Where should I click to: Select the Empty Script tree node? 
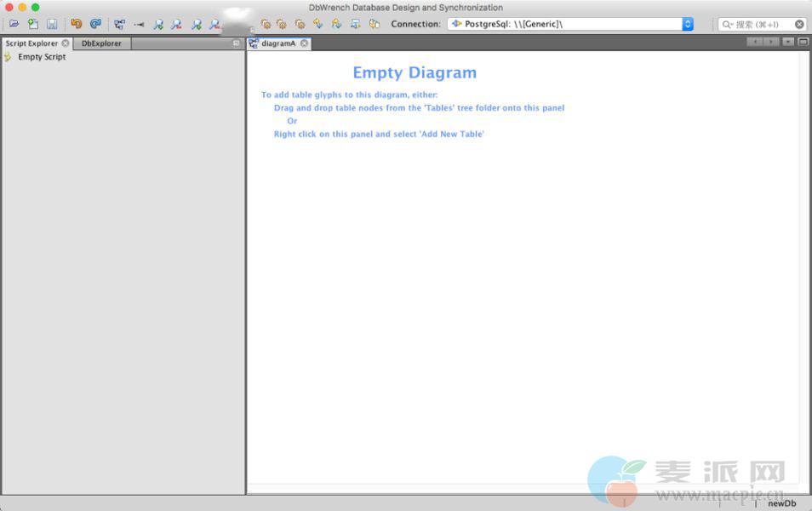click(42, 57)
